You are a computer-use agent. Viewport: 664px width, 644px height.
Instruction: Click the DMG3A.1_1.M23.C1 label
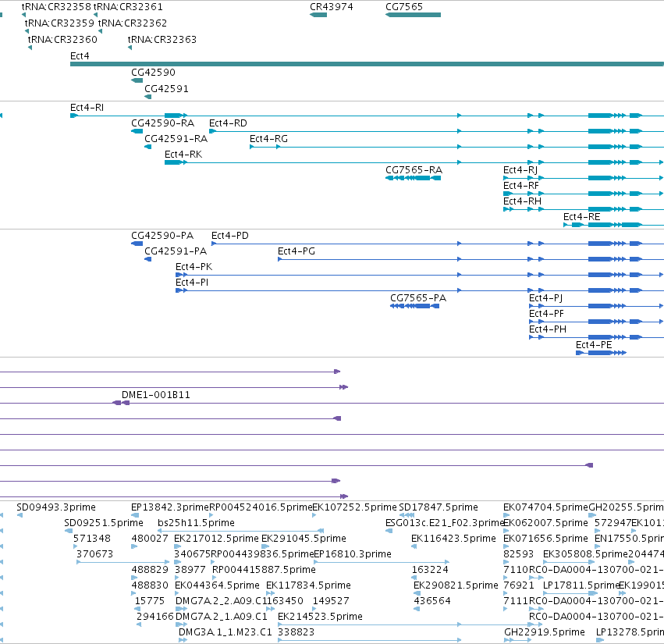225,632
